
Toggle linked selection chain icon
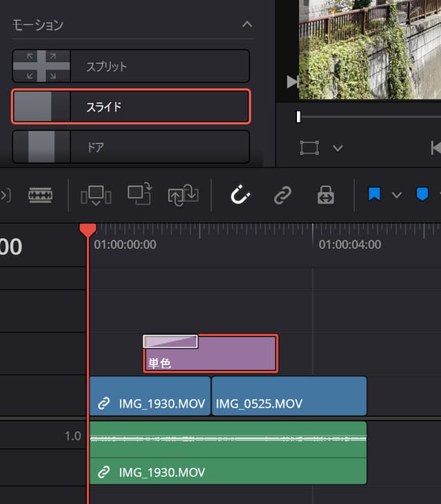click(283, 195)
